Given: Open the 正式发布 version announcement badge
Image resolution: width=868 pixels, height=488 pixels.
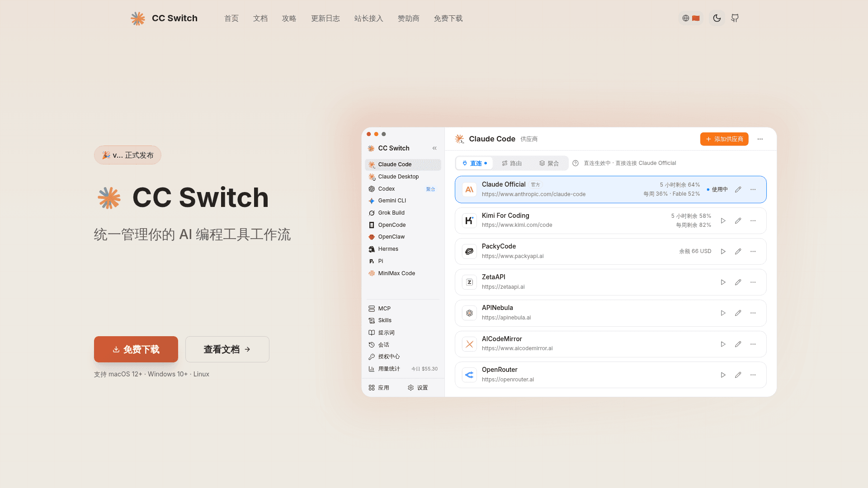Looking at the screenshot, I should coord(127,155).
